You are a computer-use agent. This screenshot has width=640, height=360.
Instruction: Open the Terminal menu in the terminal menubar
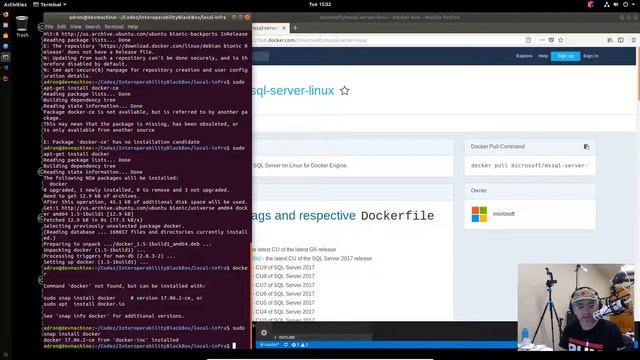pos(114,27)
